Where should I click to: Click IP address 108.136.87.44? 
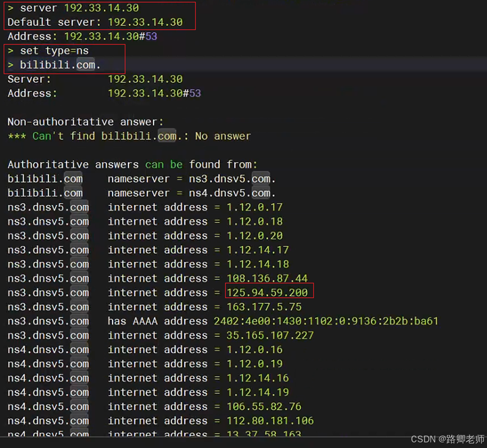tap(267, 278)
